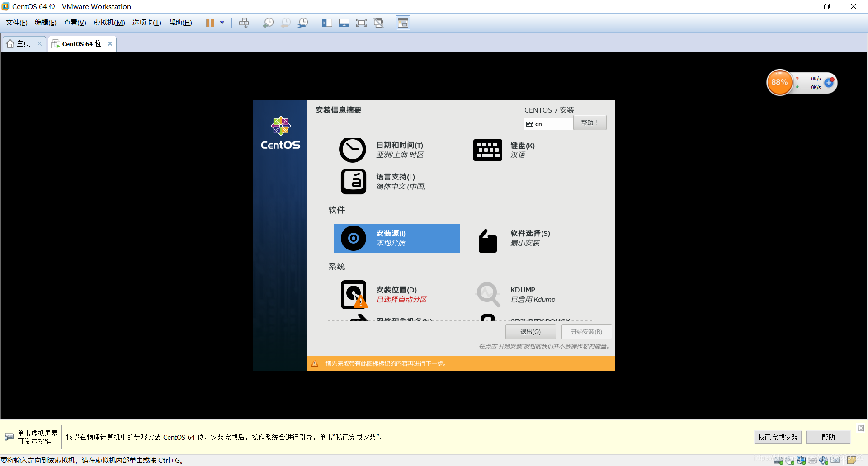Open the snapshot manager
The height and width of the screenshot is (466, 868).
(x=303, y=23)
